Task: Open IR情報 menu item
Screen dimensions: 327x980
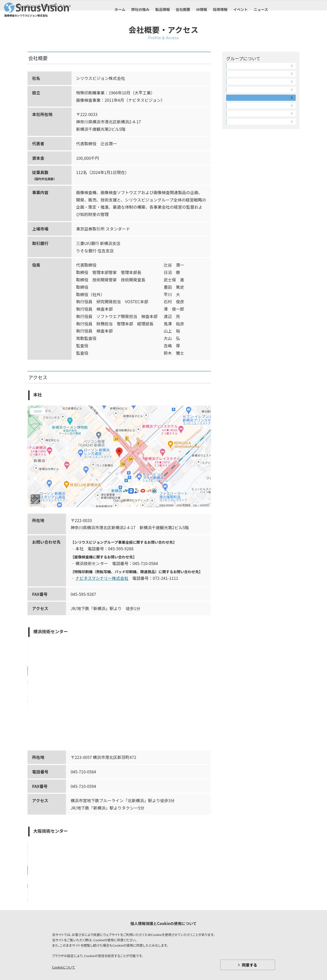Action: point(201,9)
